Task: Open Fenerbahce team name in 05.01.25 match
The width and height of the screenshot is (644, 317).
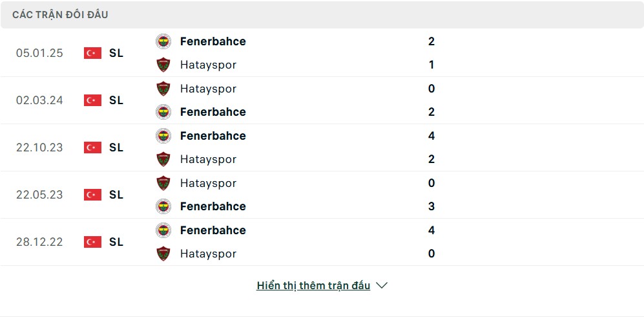Action: tap(213, 41)
